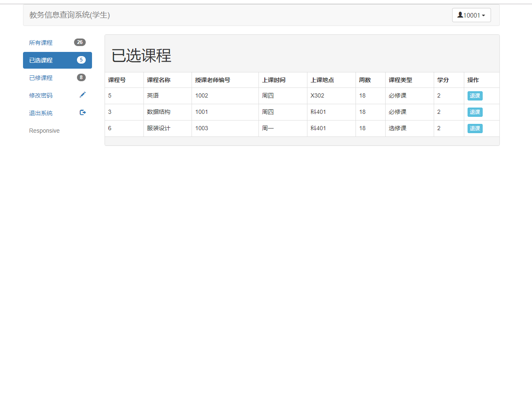Click the Responsive link in the sidebar
Screen dimensions: 532x414
pyautogui.click(x=44, y=130)
